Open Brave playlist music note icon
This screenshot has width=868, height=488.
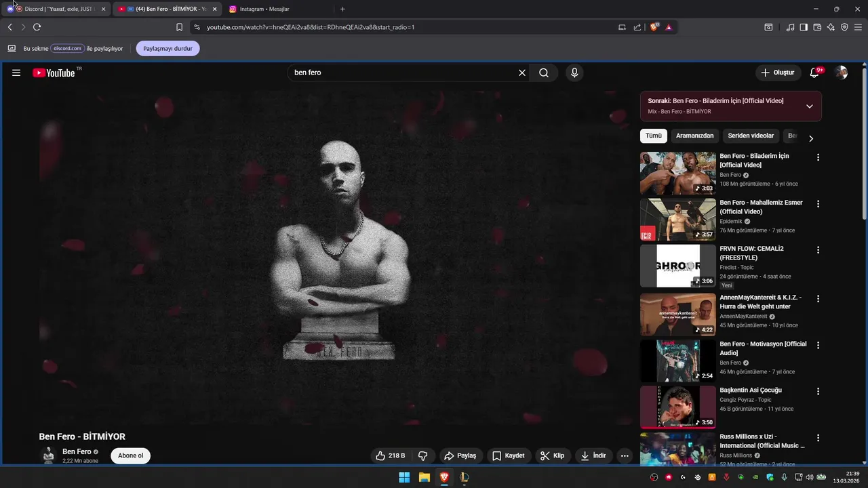click(x=790, y=27)
